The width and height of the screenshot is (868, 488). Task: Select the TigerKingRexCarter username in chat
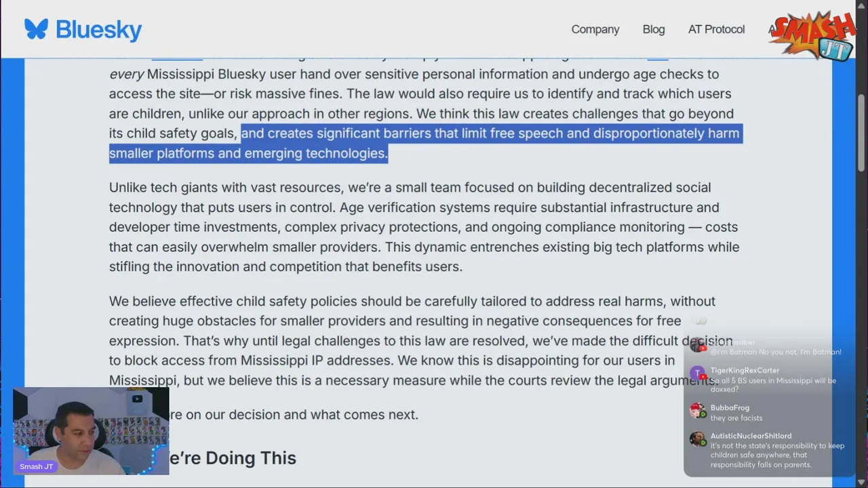745,370
